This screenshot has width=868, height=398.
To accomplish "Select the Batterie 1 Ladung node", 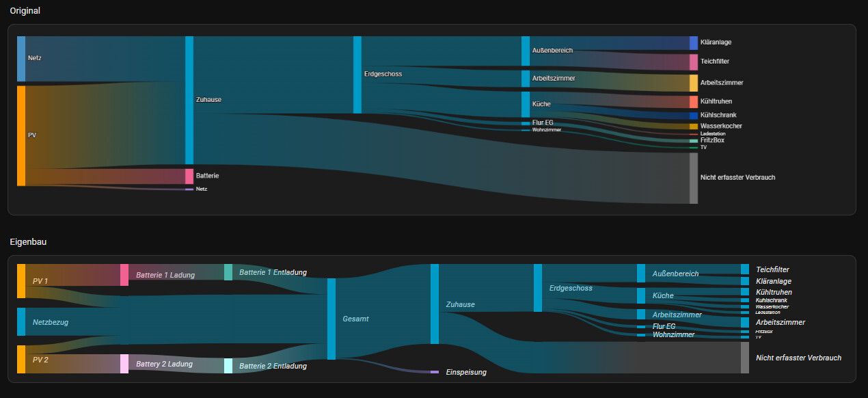I will [x=124, y=275].
